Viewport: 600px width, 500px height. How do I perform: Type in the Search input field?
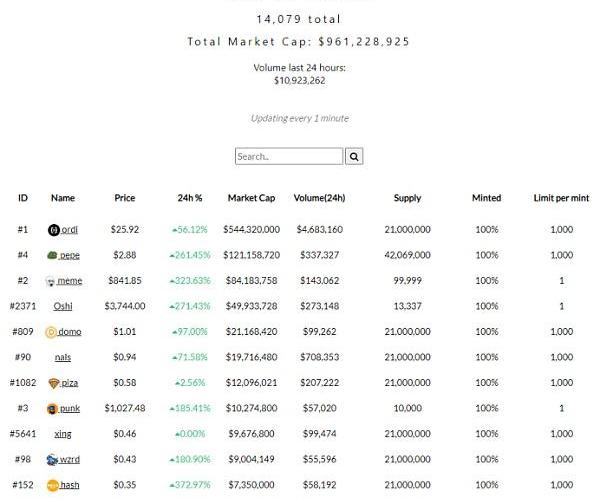tap(288, 157)
